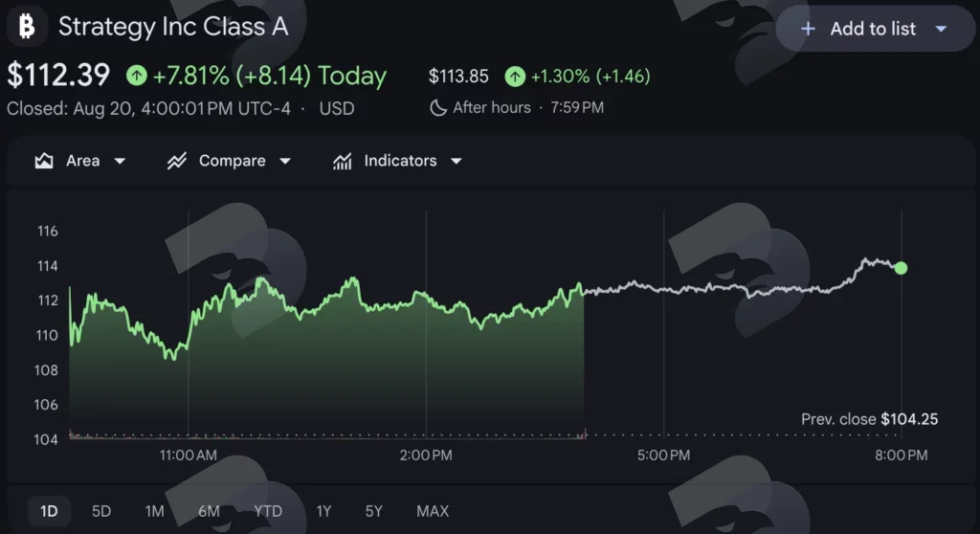Click the Indicators bar chart icon
Image resolution: width=980 pixels, height=534 pixels.
coord(342,162)
